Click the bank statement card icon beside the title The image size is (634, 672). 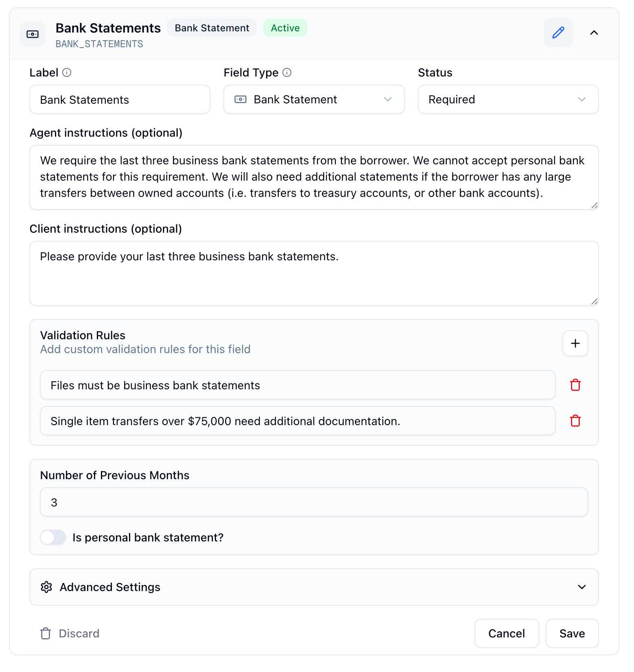(x=32, y=34)
